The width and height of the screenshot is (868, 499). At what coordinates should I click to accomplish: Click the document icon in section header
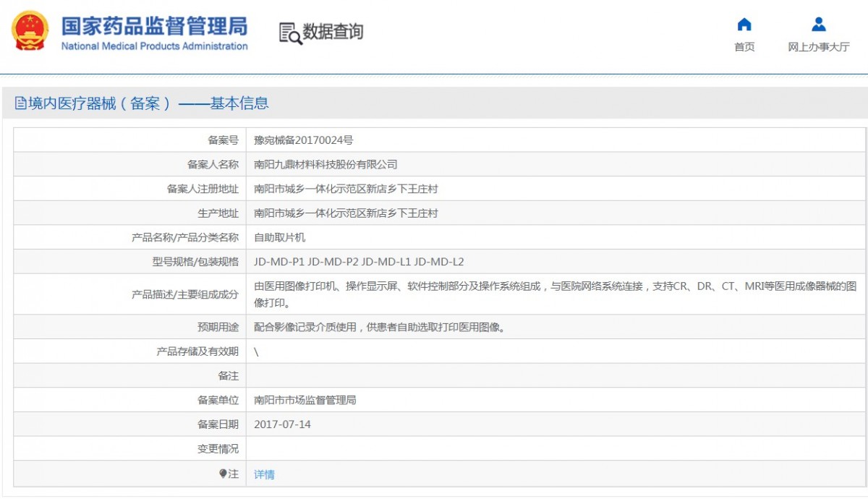pyautogui.click(x=20, y=103)
